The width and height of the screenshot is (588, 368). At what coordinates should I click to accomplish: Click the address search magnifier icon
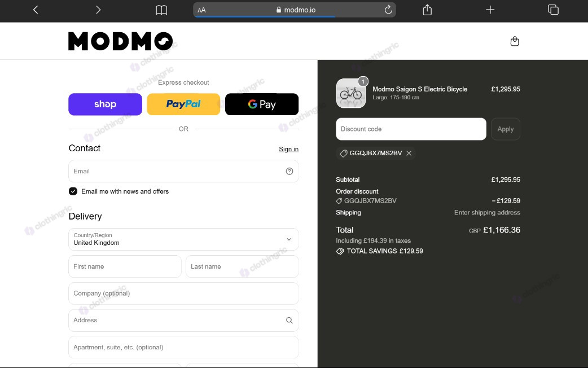[289, 321]
